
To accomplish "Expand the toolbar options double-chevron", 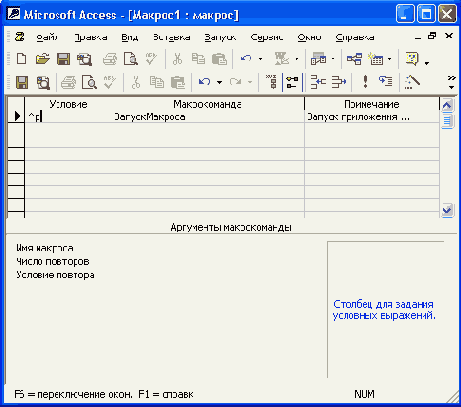I will (451, 82).
